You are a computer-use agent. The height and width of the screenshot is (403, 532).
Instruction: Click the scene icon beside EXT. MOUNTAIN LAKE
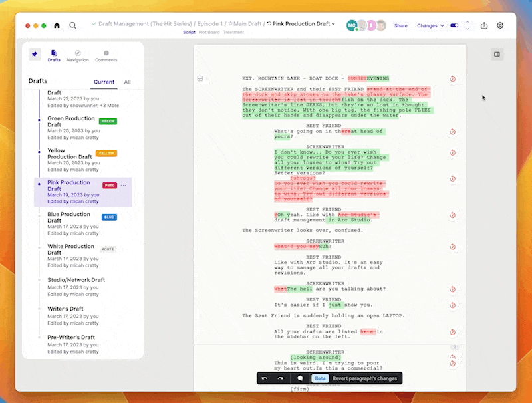pyautogui.click(x=200, y=78)
